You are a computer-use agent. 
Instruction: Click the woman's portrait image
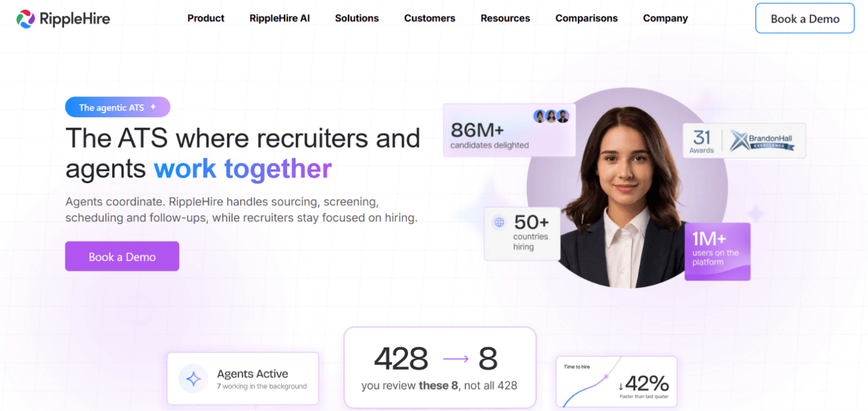point(626,188)
